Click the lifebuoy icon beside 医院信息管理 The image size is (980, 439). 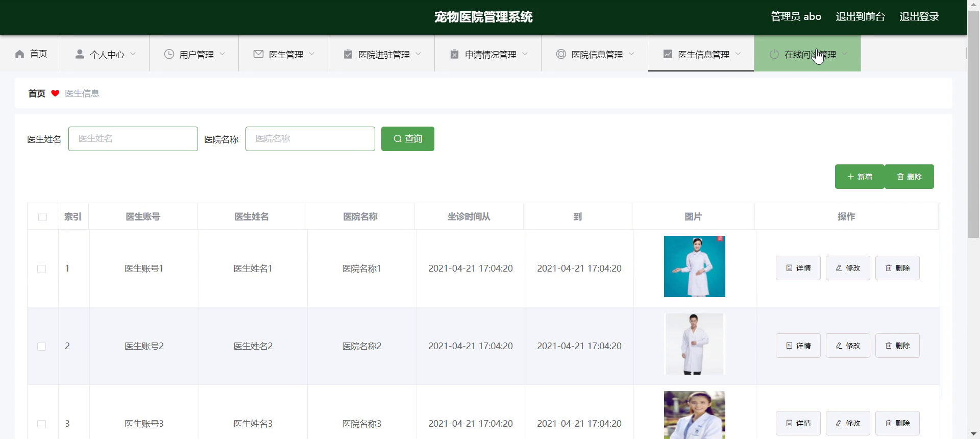(x=561, y=54)
